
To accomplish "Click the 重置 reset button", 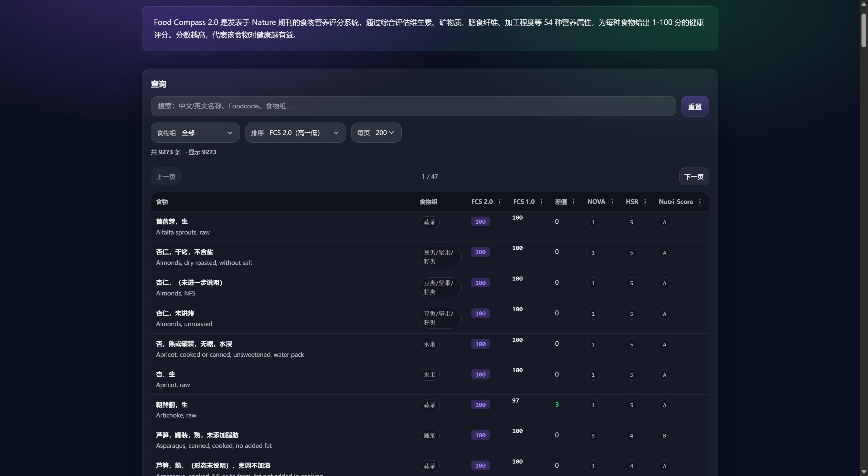I will 694,107.
